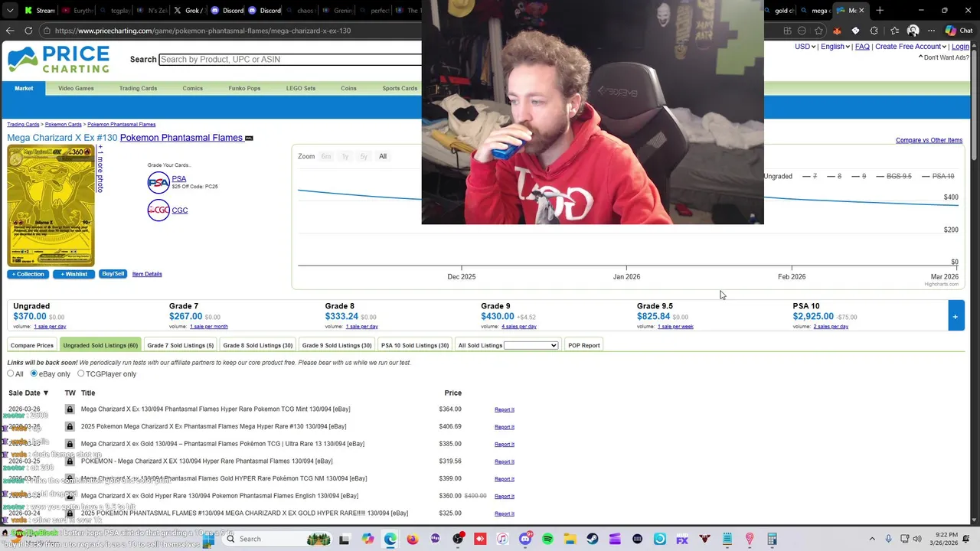Open Microsoft Edge from the taskbar
The width and height of the screenshot is (980, 551).
tap(390, 539)
